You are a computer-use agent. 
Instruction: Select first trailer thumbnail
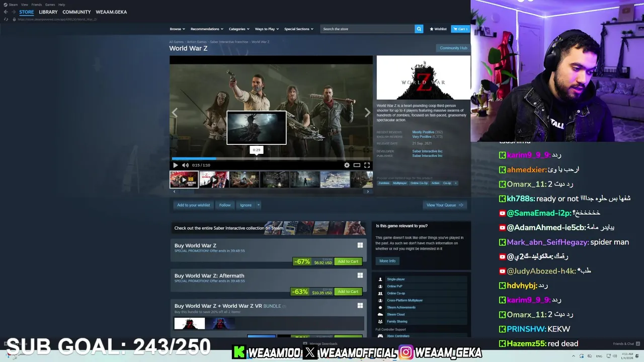click(x=184, y=179)
